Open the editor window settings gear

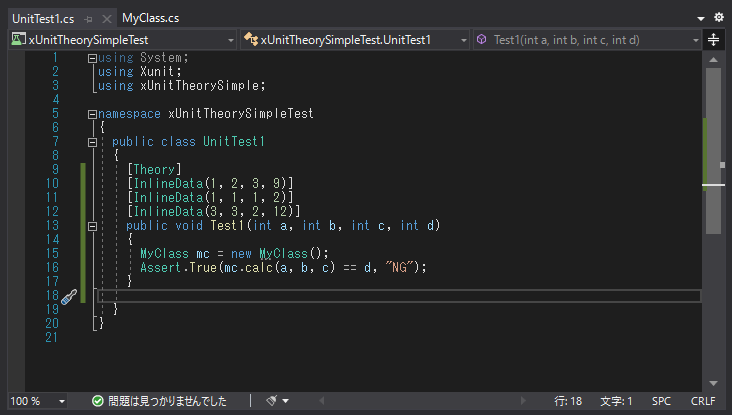718,17
